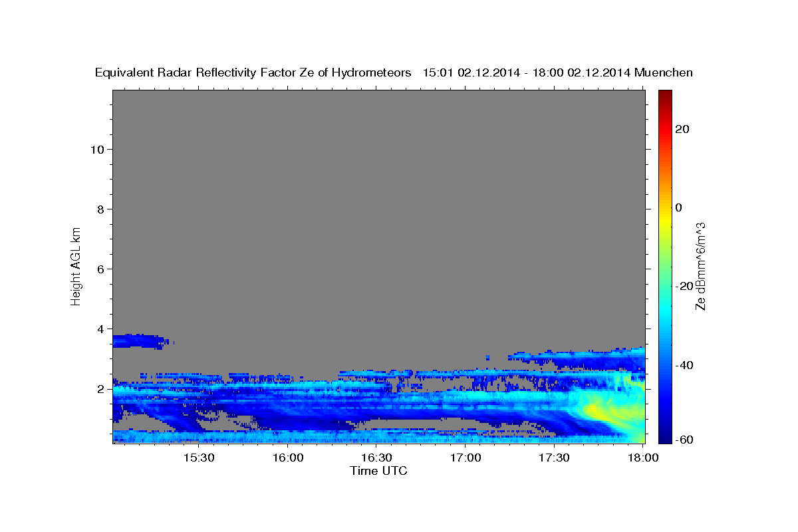Image resolution: width=798 pixels, height=532 pixels.
Task: Click the isolated blue cloud layer near 3.5 km
Action: (x=138, y=342)
